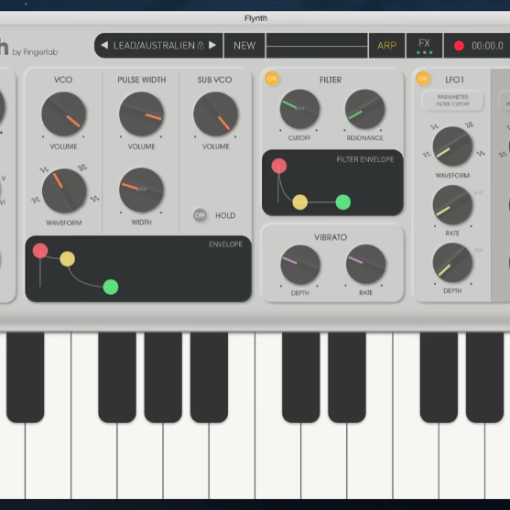Go to next preset with right arrow
The height and width of the screenshot is (510, 510).
click(212, 45)
